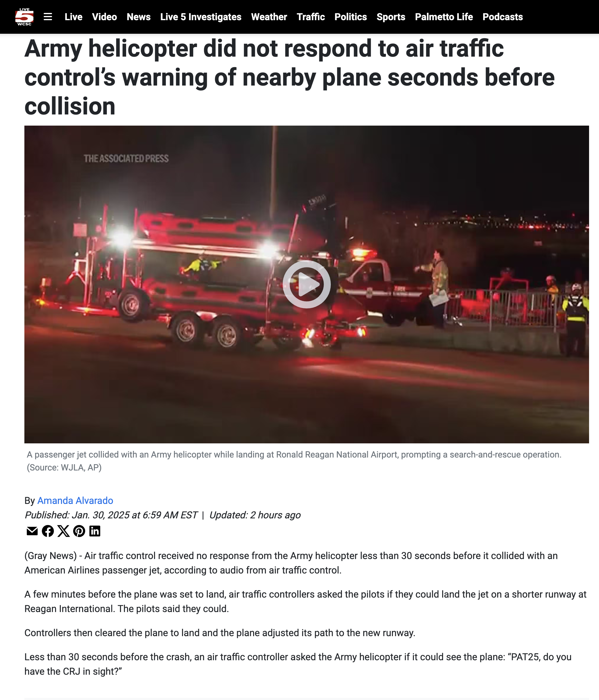
Task: Open the Weather section
Action: [269, 17]
